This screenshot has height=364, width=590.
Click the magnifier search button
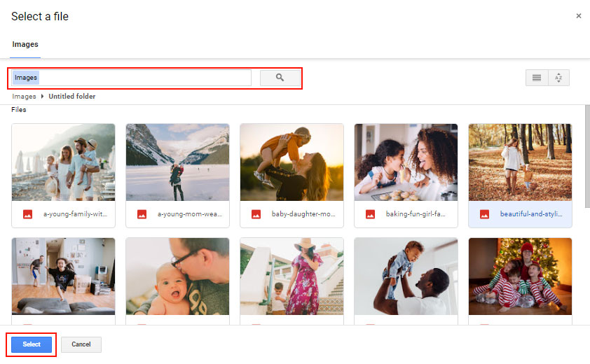280,78
